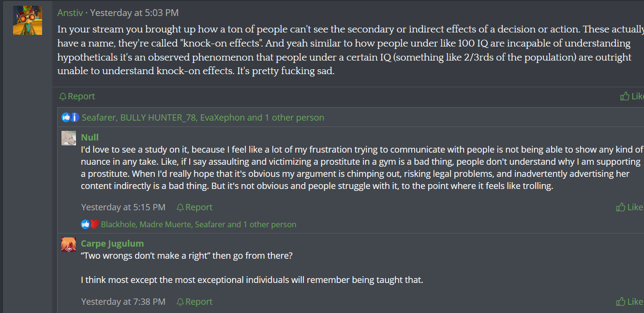Open the Seafarer, BULLY HUNTER_78 reactions list

tap(203, 117)
